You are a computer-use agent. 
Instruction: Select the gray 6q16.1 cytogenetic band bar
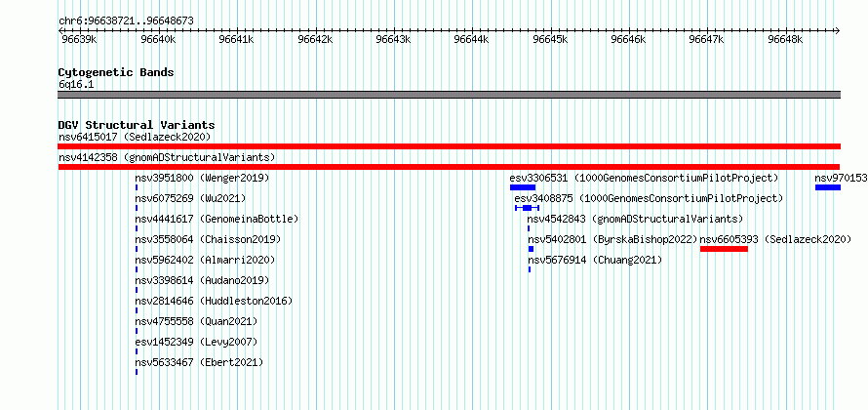[x=449, y=95]
